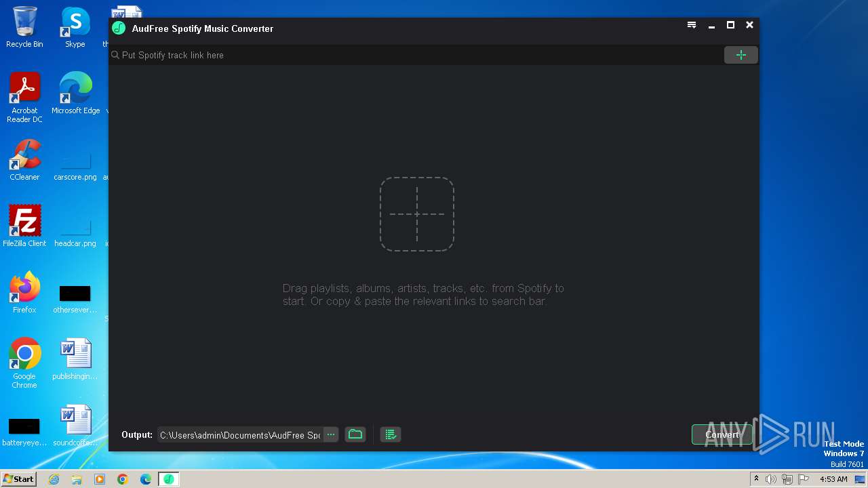Select the Skype desktop shortcut
The image size is (868, 488).
pyautogui.click(x=75, y=27)
